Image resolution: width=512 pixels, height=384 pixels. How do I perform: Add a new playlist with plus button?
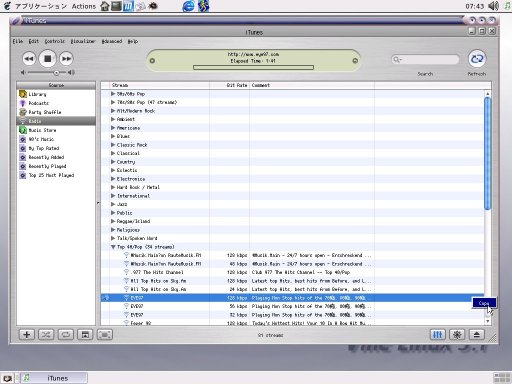click(27, 334)
